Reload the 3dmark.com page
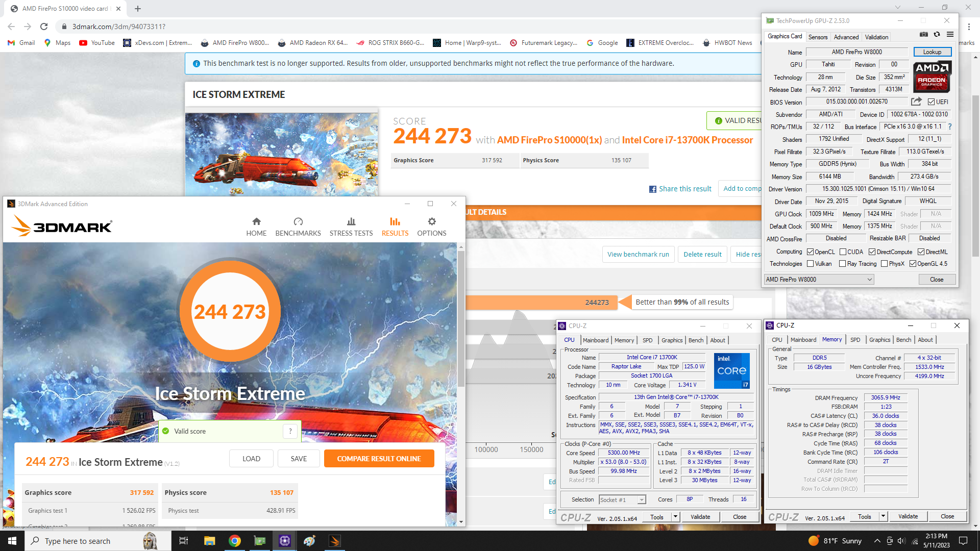The width and height of the screenshot is (980, 551). point(44,27)
